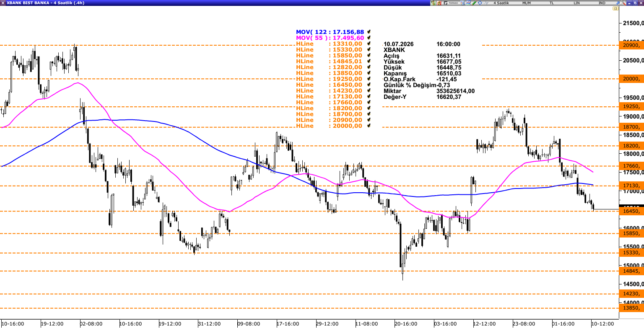
Task: Click the small yellow icon above price axis
Action: (x=615, y=8)
